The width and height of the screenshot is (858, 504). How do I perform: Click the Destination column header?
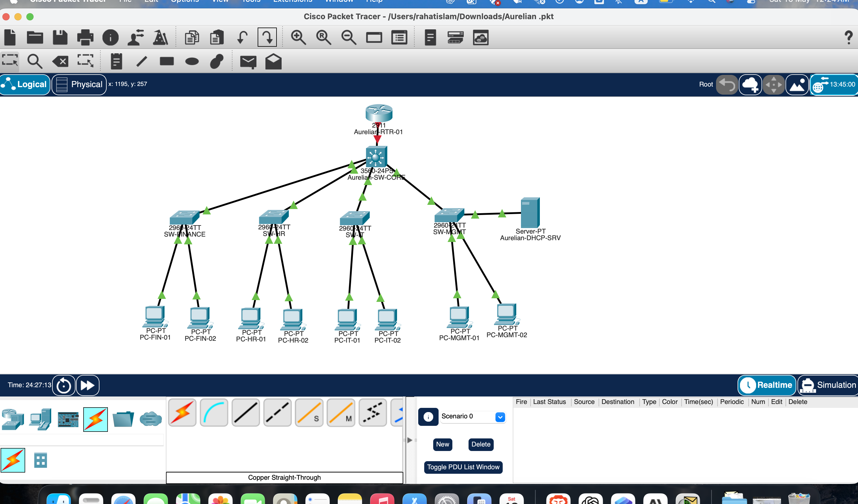[x=618, y=402]
